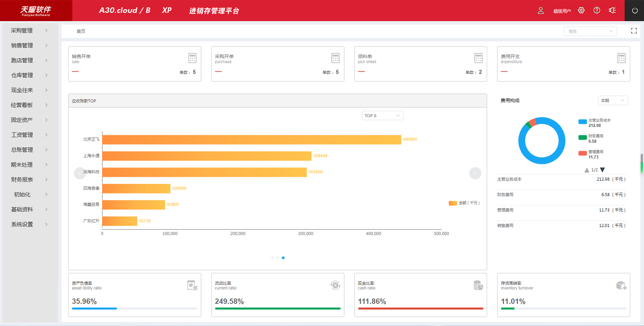Click the 现金比率 coins icon
Image resolution: width=644 pixels, height=326 pixels.
point(478,286)
